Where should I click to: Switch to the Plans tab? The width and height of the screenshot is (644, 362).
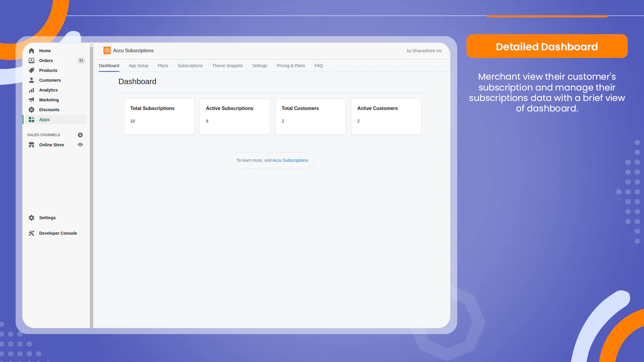coord(163,66)
